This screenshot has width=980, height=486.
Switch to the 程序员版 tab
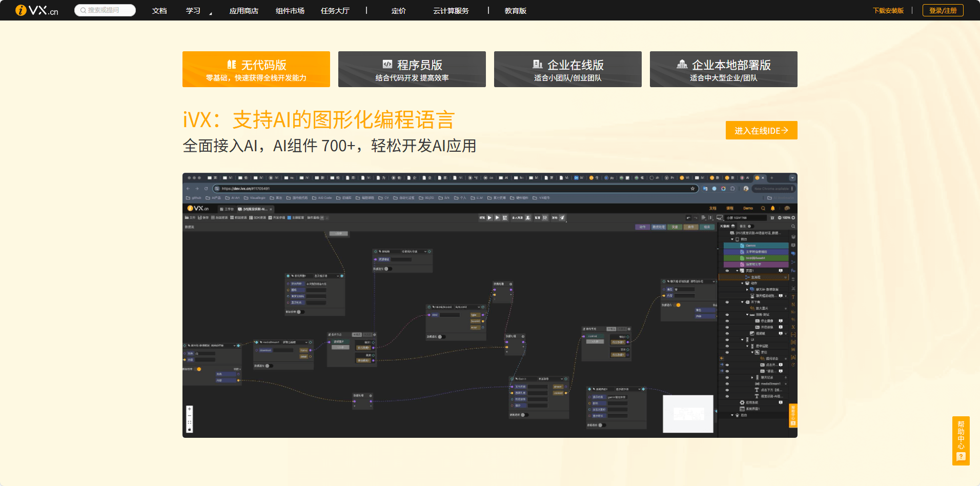pos(412,69)
